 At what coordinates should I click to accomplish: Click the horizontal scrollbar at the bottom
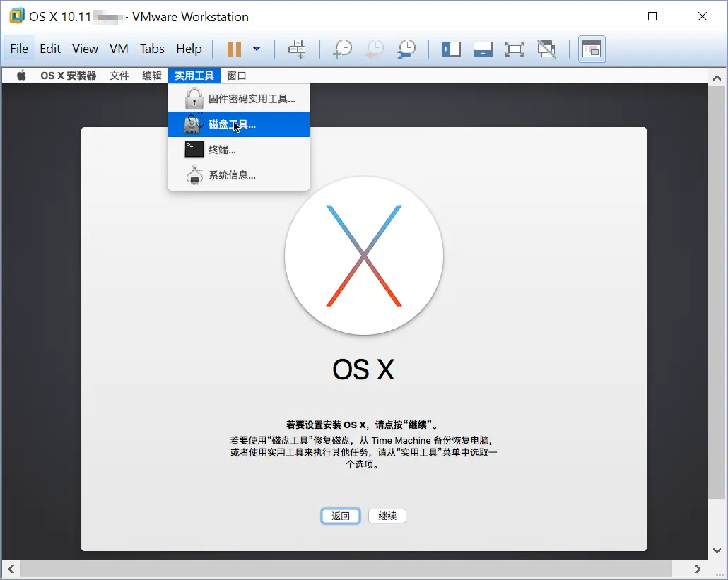click(x=346, y=569)
